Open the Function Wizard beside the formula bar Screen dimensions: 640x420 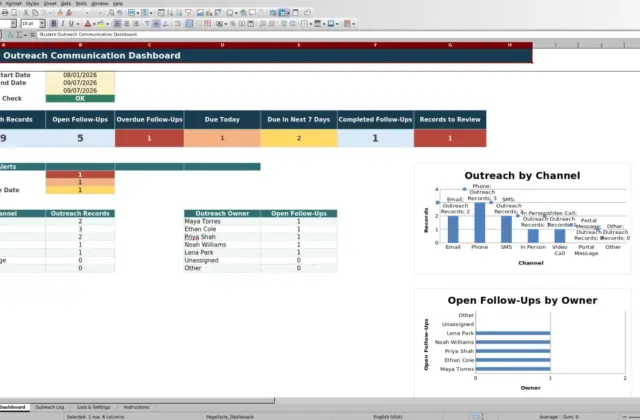(11, 35)
